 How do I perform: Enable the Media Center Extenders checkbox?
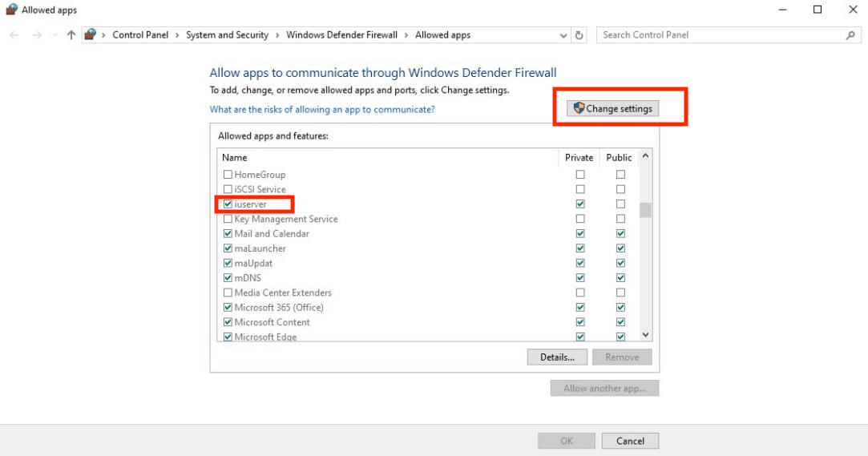point(228,293)
